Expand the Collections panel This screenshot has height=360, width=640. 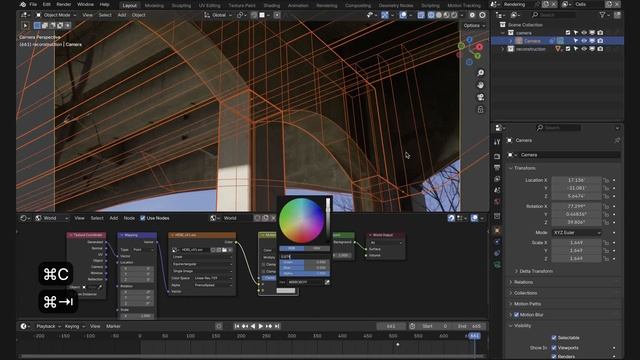[x=523, y=293]
